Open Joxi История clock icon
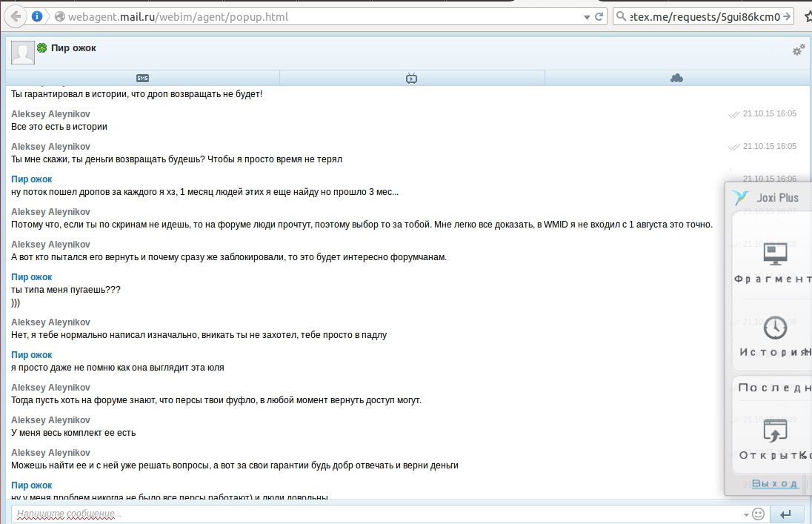The height and width of the screenshot is (524, 812). [x=775, y=328]
